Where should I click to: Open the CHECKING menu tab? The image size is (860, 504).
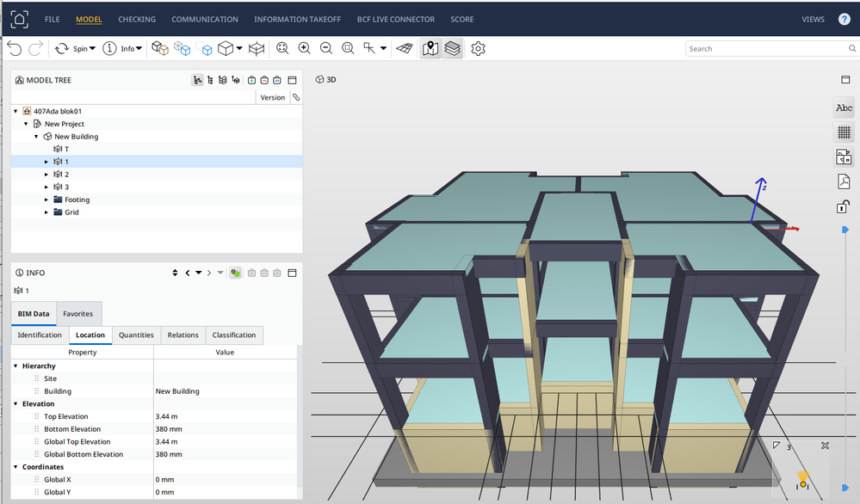137,19
